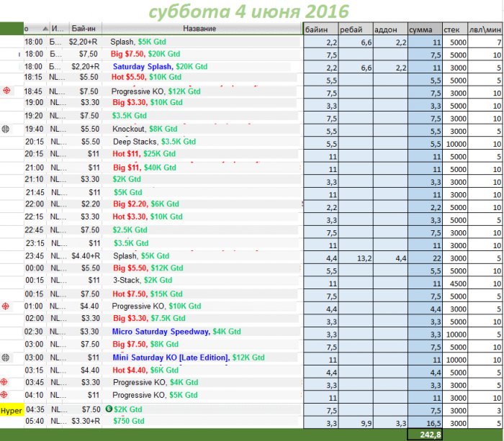This screenshot has height=441, width=504.
Task: Select level cell 3 in the 04:35 row
Action: [x=485, y=411]
